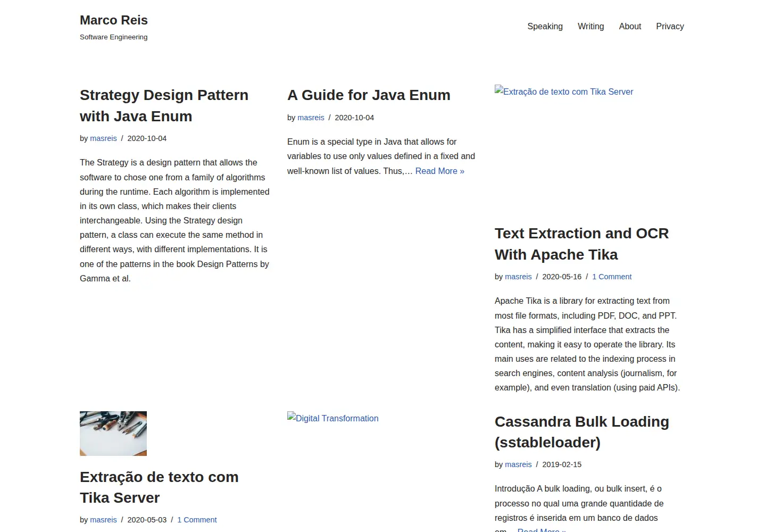Open the About page
This screenshot has height=532, width=766.
630,26
